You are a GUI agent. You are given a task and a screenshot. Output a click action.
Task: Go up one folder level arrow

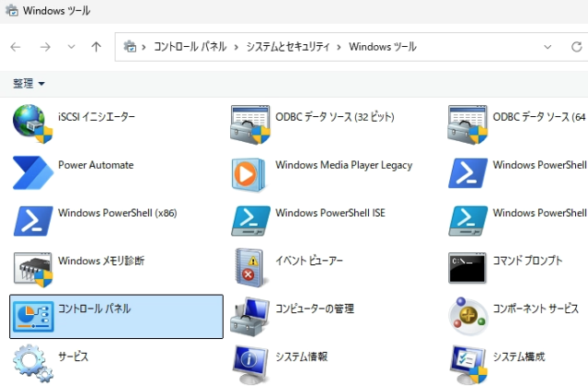tap(96, 47)
